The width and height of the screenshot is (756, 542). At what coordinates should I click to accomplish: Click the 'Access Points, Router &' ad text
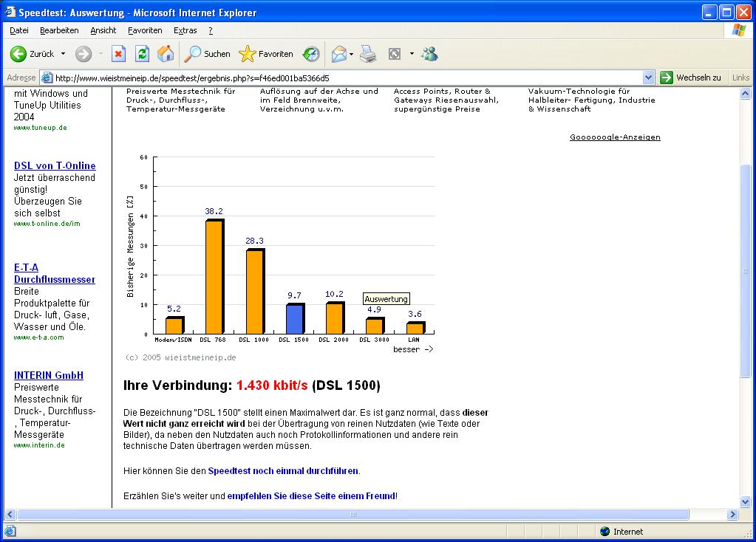click(442, 91)
